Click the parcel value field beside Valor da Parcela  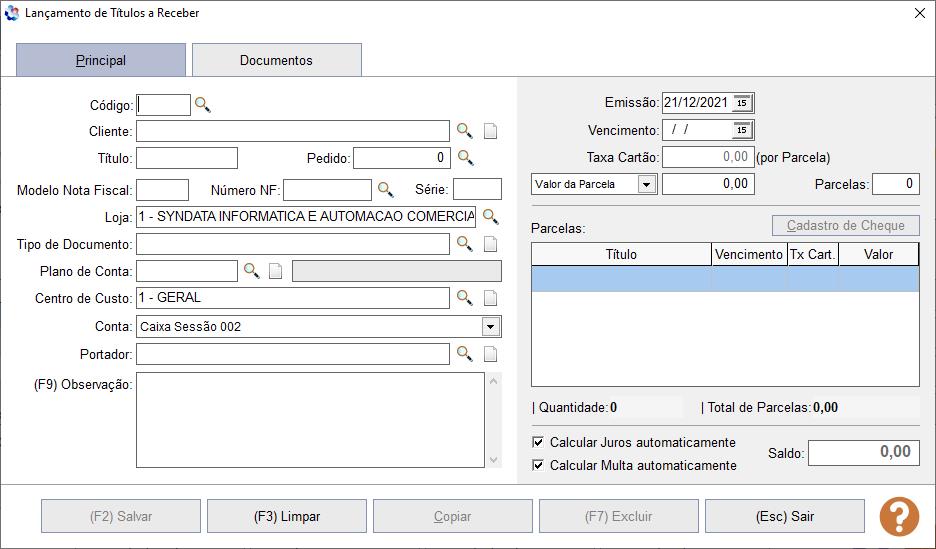tap(708, 184)
